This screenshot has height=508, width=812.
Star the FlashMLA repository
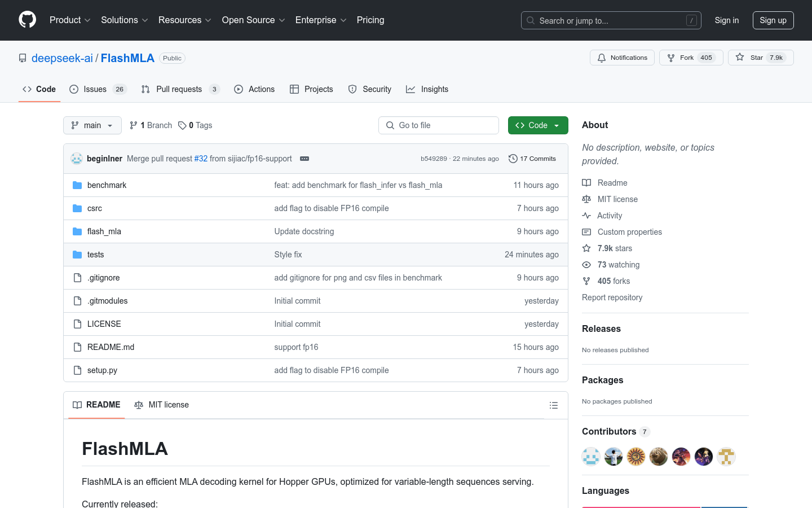[761, 58]
